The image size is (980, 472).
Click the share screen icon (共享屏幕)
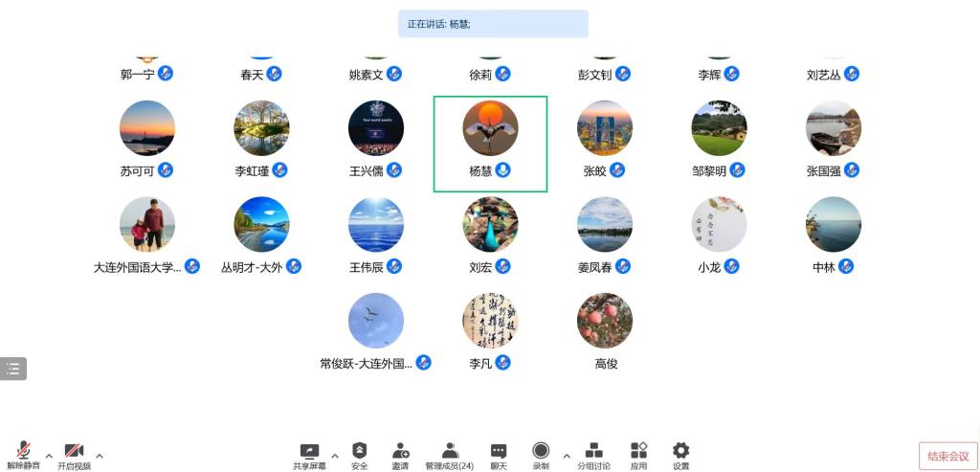tap(309, 451)
